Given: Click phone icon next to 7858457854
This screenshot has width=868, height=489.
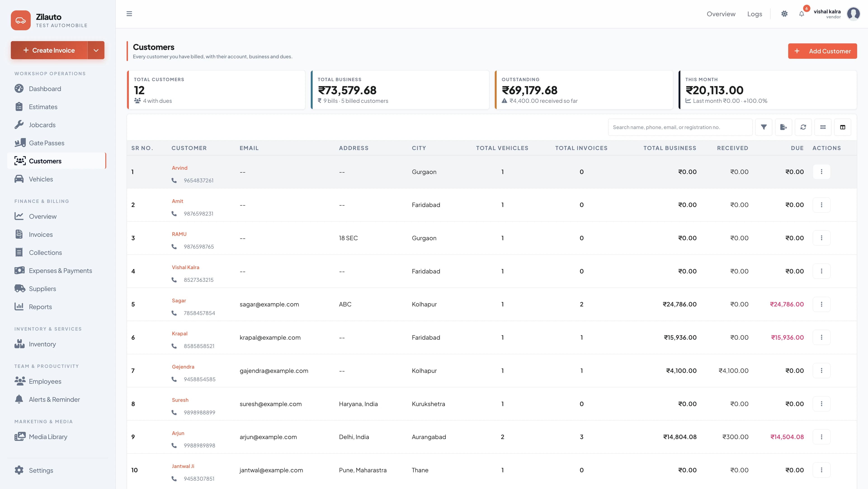Looking at the screenshot, I should coord(174,313).
